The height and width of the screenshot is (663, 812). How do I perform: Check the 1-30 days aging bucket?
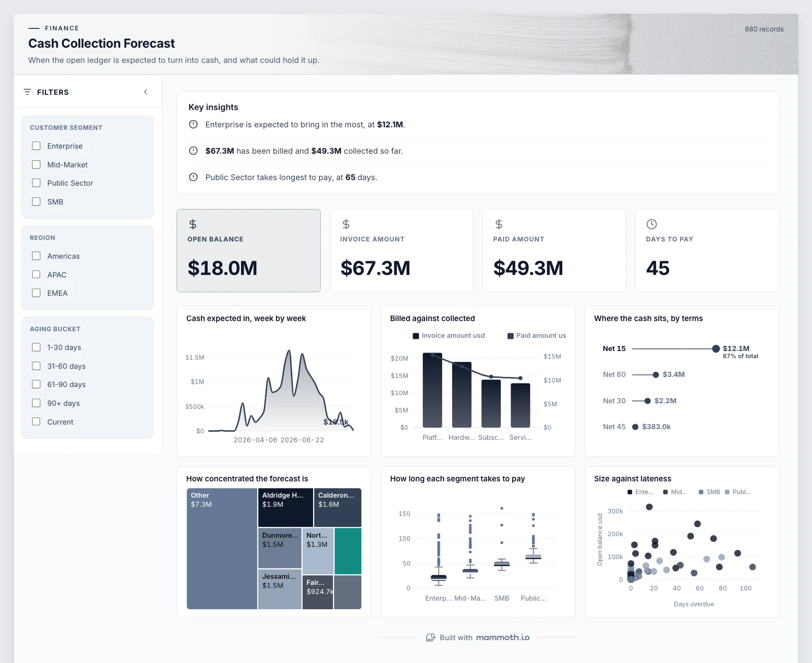point(36,347)
